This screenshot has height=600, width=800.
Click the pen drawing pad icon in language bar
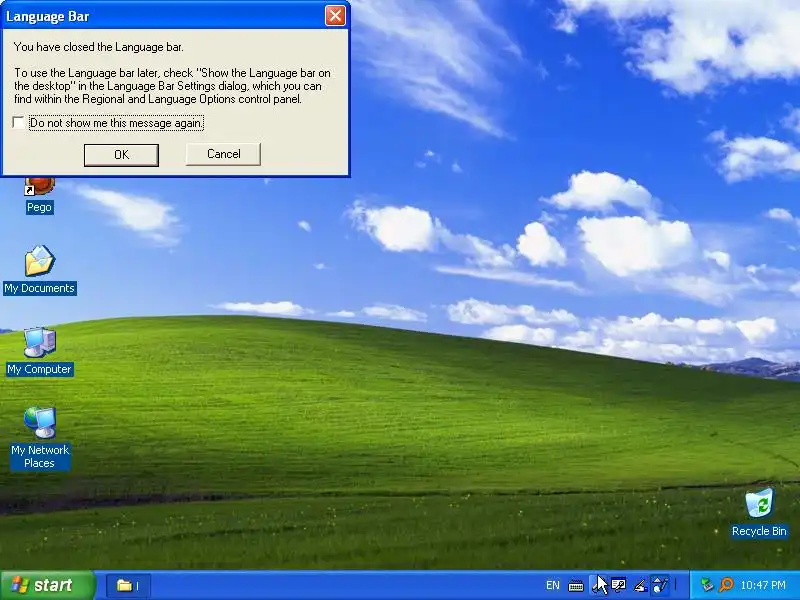click(x=640, y=585)
